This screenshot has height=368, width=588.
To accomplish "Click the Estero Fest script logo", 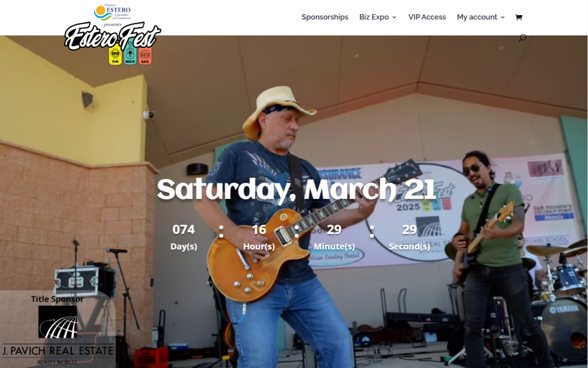I will click(113, 36).
